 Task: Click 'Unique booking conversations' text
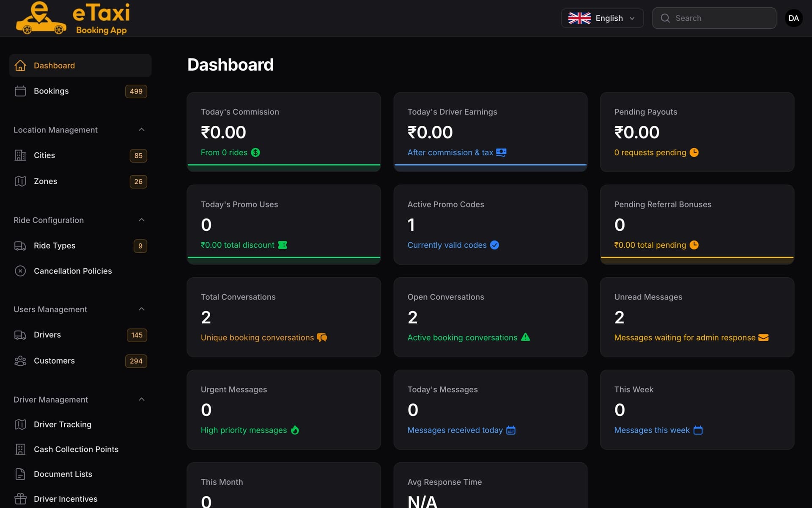257,337
